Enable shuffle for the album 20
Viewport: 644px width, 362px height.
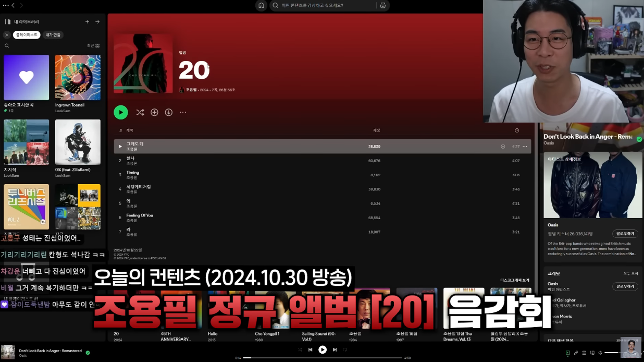click(140, 112)
